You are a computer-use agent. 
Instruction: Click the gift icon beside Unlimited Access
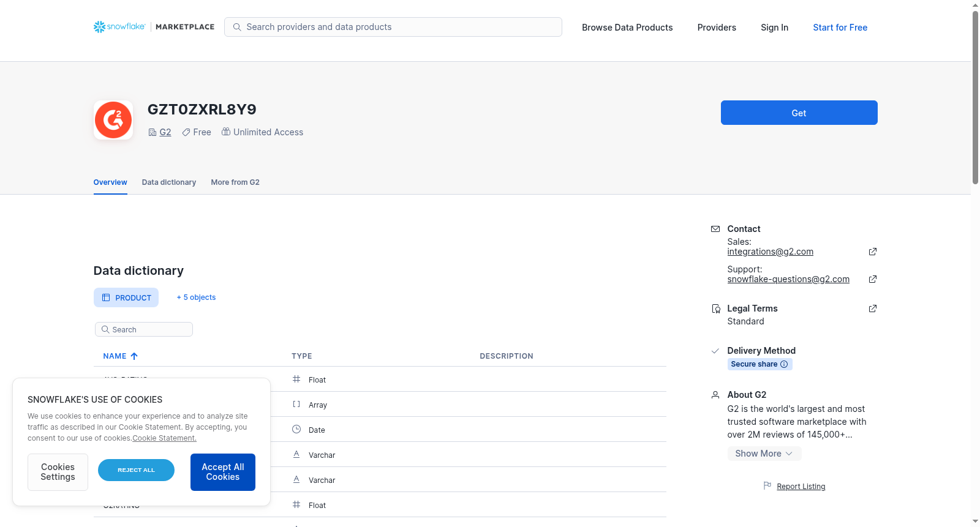[226, 132]
